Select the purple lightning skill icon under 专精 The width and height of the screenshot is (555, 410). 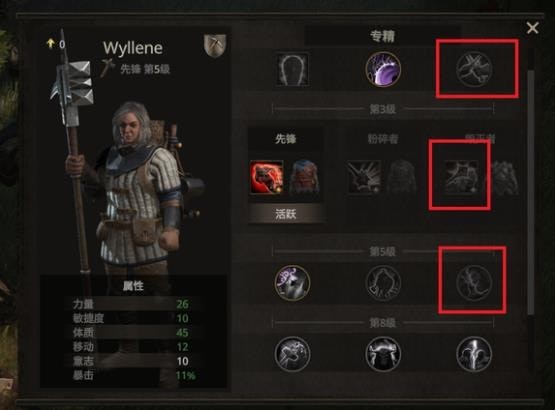click(383, 69)
